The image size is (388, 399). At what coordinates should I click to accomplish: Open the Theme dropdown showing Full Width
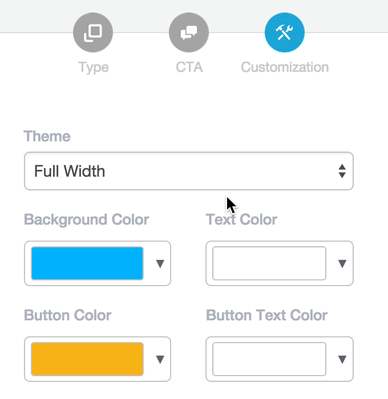pos(189,171)
